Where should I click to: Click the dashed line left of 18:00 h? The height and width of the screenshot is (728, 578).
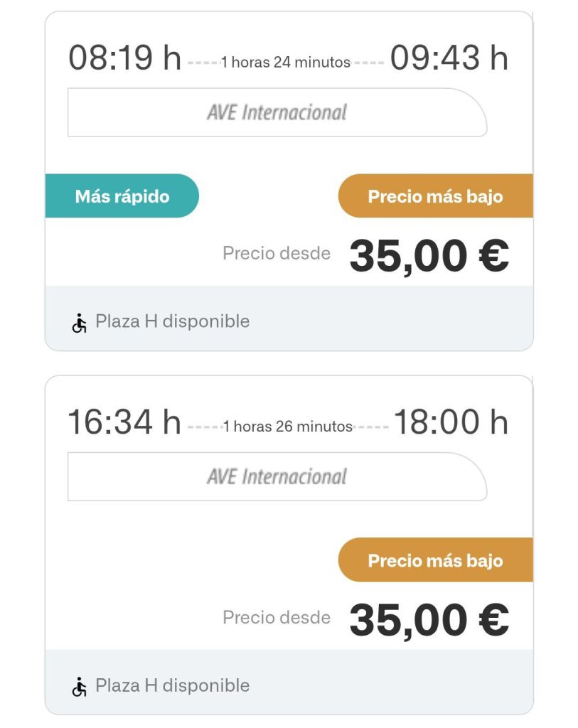(371, 427)
